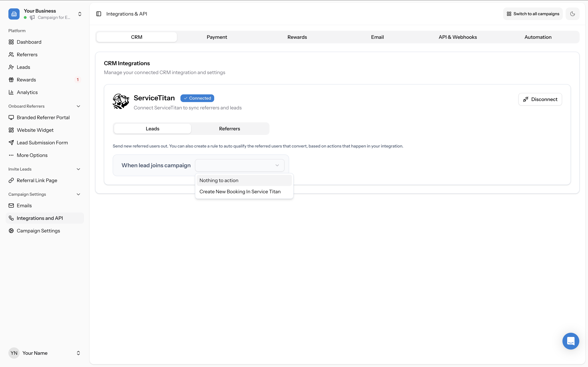
Task: Select the Analytics chart icon
Action: (11, 92)
